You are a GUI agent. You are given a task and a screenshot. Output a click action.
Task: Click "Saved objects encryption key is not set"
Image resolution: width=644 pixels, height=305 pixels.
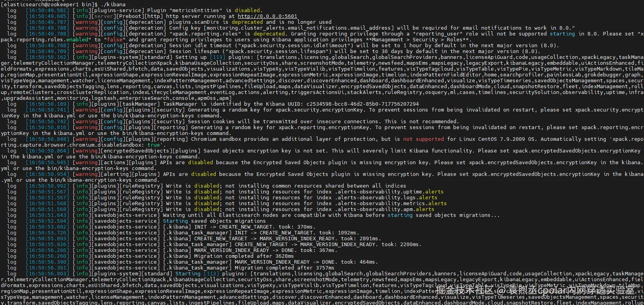(264, 151)
